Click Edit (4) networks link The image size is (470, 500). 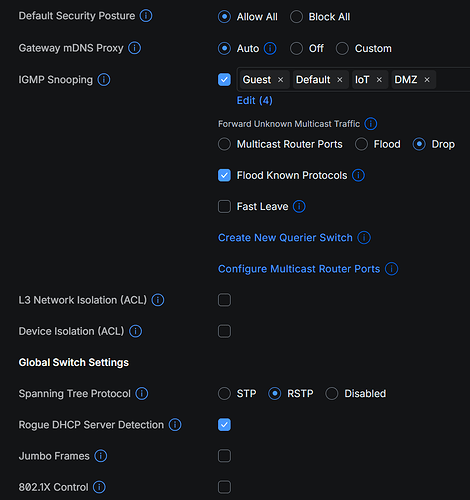tap(255, 100)
